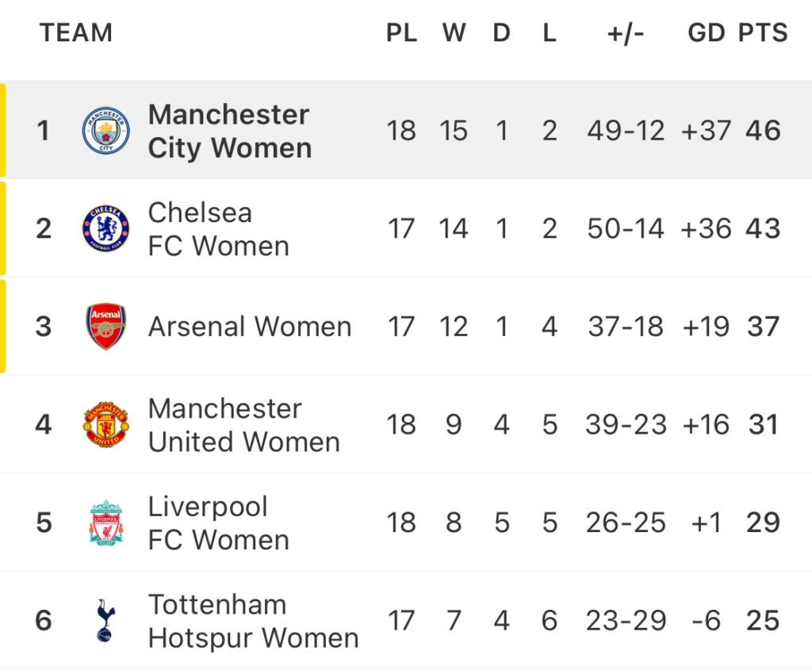The image size is (812, 670).
Task: Select the Arsenal Women team name
Action: (250, 327)
